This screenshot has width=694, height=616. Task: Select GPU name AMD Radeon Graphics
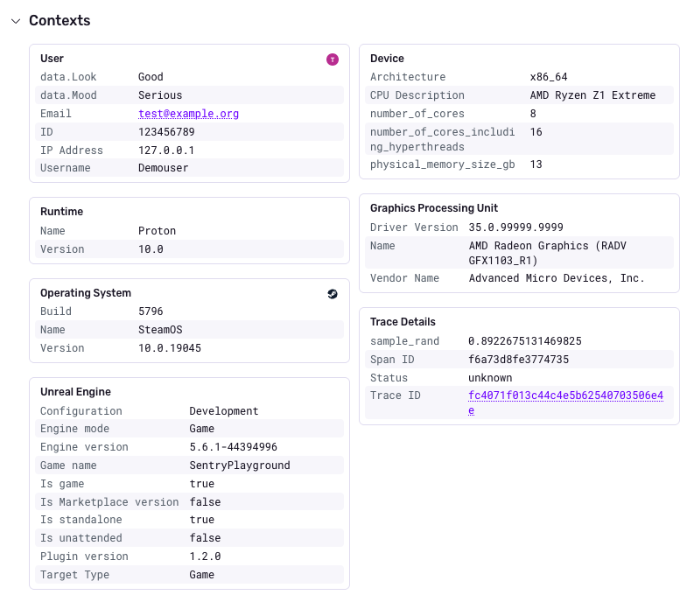pos(548,253)
